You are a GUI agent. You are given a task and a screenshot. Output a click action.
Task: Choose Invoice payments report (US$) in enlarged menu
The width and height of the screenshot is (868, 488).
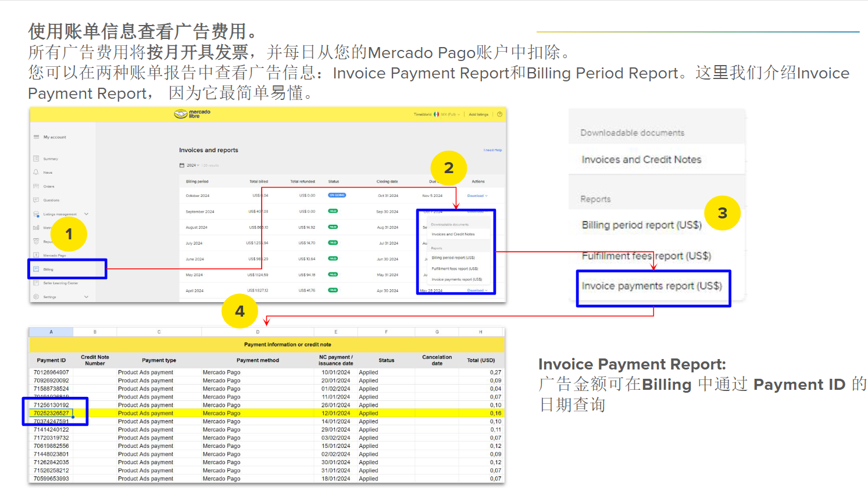coord(652,286)
